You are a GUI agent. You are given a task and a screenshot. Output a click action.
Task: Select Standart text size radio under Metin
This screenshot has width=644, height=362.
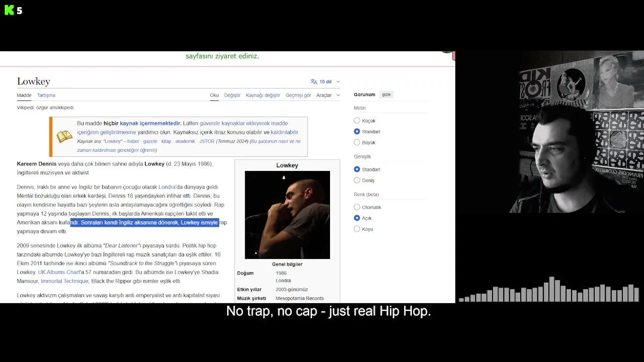tap(357, 132)
